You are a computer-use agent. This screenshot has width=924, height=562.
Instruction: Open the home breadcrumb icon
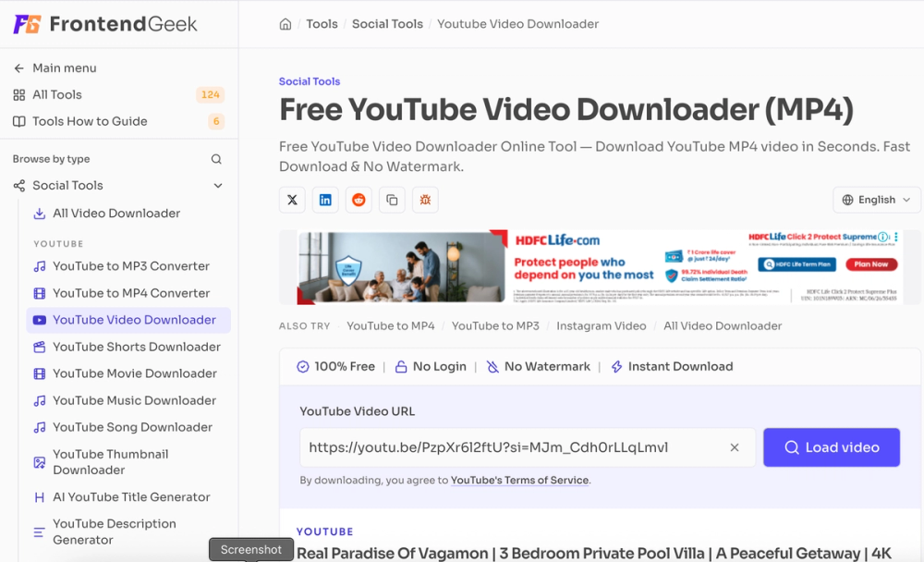click(286, 24)
